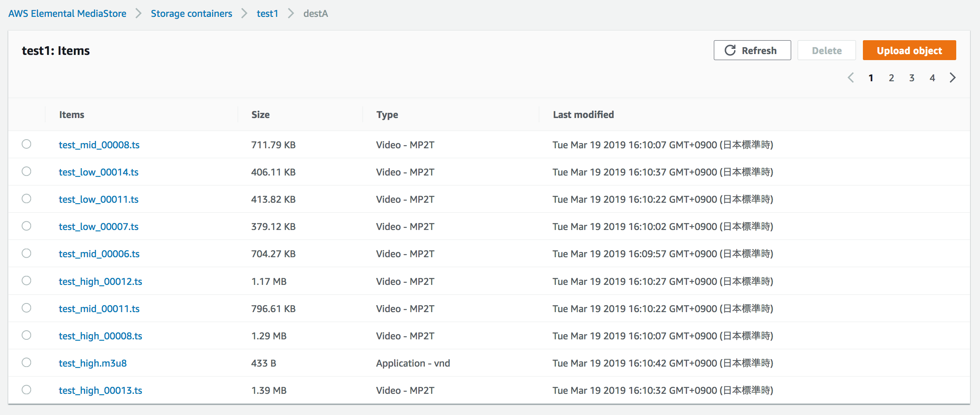Open item test_low_00014.ts
980x415 pixels.
point(99,172)
